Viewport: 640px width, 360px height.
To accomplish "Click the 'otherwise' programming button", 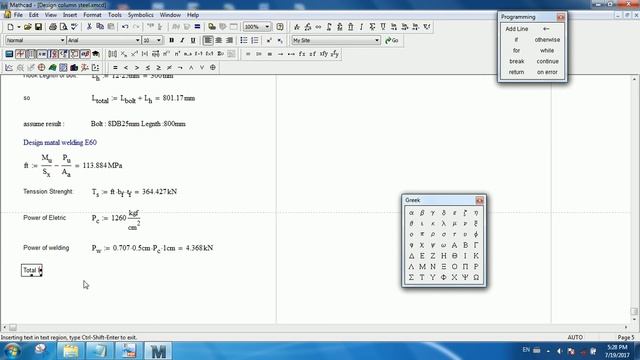I will coord(547,40).
